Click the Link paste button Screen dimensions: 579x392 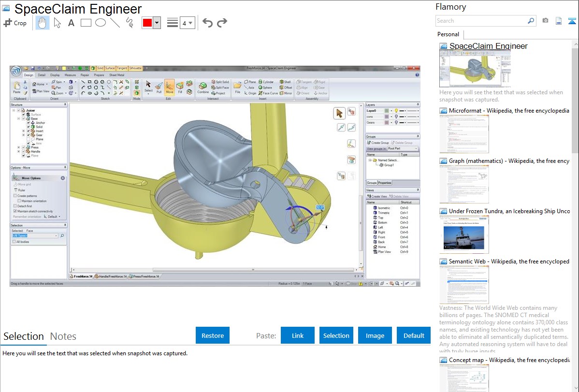tap(298, 335)
